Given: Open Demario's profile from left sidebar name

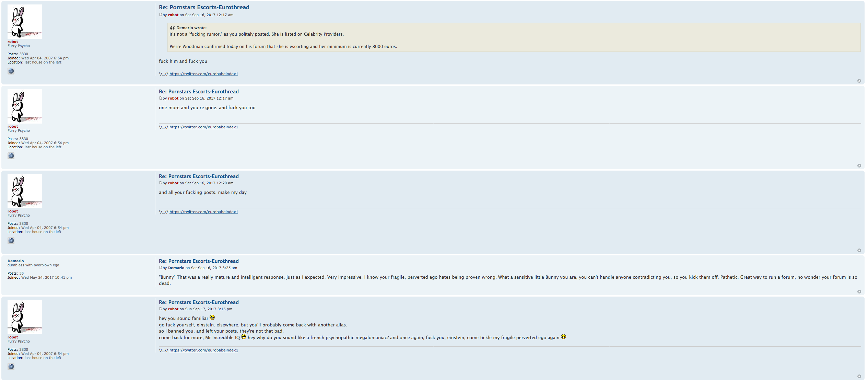Looking at the screenshot, I should 15,261.
